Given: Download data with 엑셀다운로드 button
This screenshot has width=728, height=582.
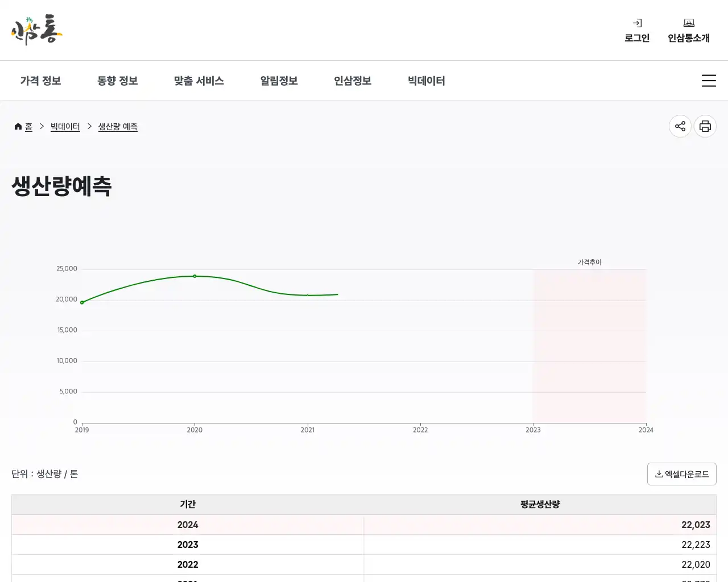Looking at the screenshot, I should [682, 474].
